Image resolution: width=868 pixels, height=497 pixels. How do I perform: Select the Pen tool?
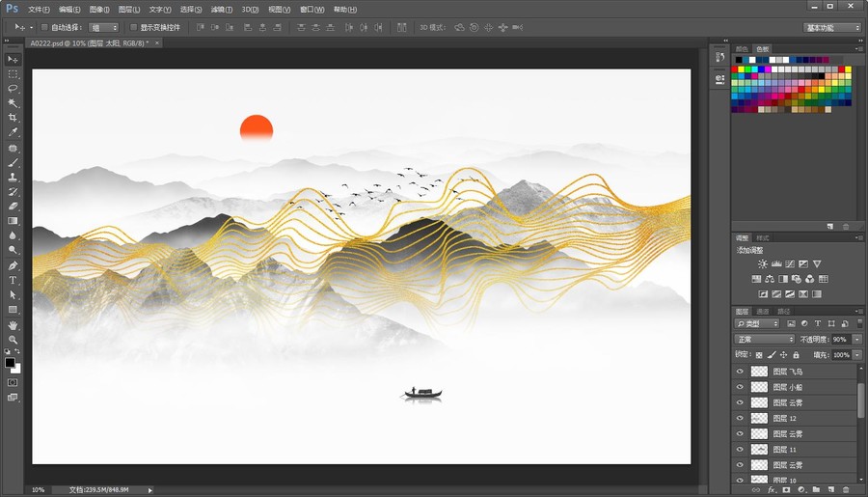click(x=13, y=266)
